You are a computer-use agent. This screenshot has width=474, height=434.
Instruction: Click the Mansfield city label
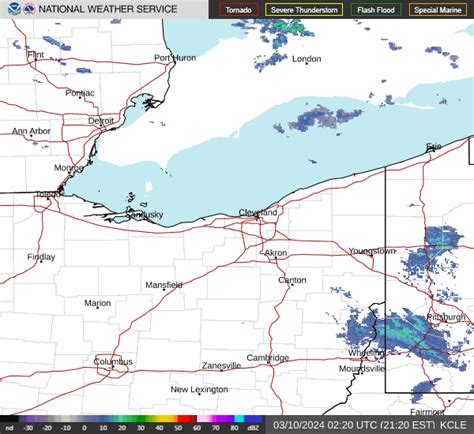(x=164, y=285)
